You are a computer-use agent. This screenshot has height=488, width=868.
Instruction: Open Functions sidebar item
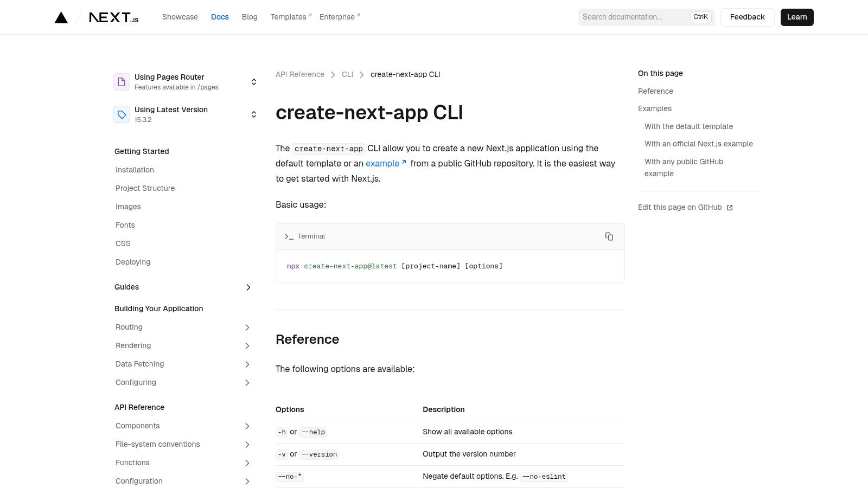click(132, 463)
